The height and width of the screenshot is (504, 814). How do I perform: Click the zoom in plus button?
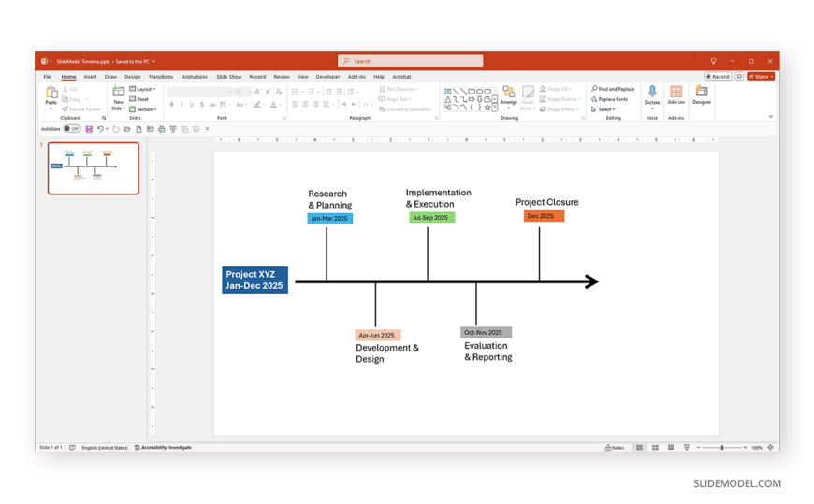tap(745, 447)
